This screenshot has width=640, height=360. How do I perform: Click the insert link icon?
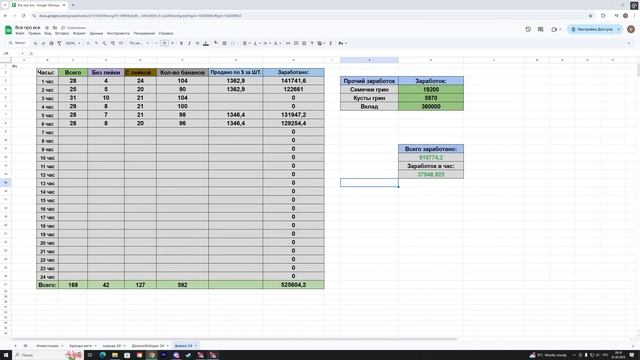pyautogui.click(x=288, y=43)
